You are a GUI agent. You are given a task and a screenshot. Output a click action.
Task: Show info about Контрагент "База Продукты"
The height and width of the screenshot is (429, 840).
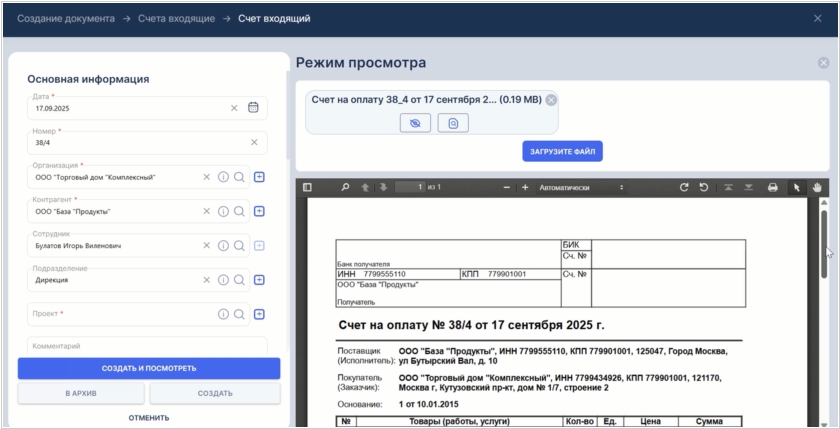coord(223,211)
